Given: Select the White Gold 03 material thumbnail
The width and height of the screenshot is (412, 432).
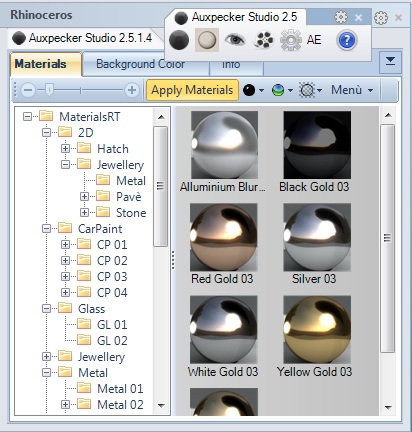Looking at the screenshot, I should 223,330.
